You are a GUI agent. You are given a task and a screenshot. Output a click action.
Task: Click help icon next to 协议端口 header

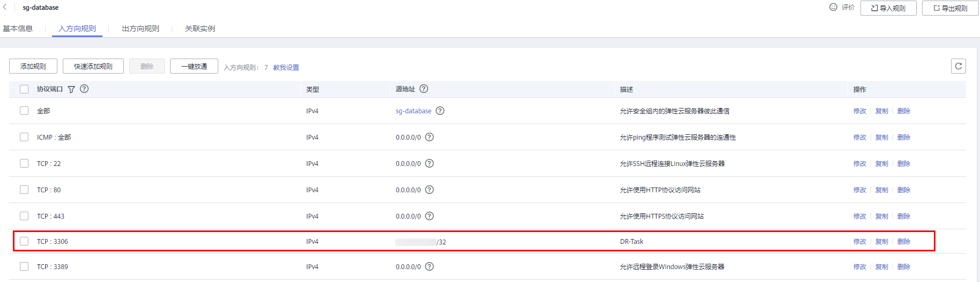84,89
